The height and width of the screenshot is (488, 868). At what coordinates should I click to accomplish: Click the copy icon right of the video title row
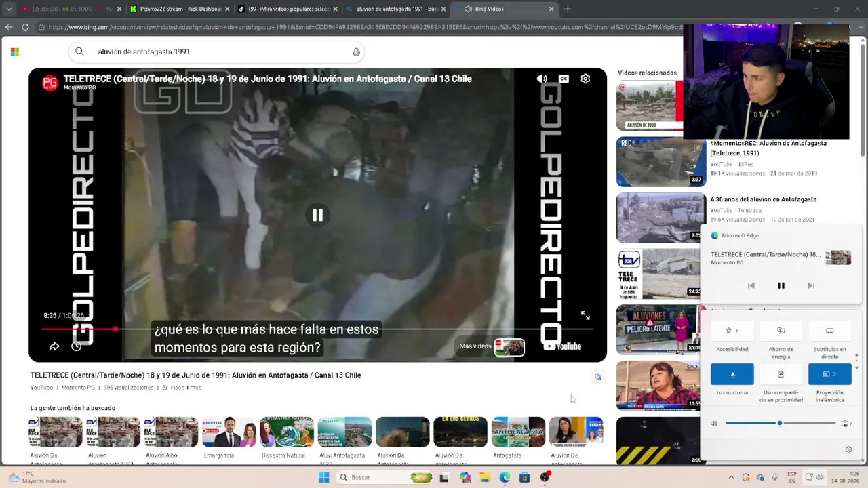pyautogui.click(x=597, y=378)
